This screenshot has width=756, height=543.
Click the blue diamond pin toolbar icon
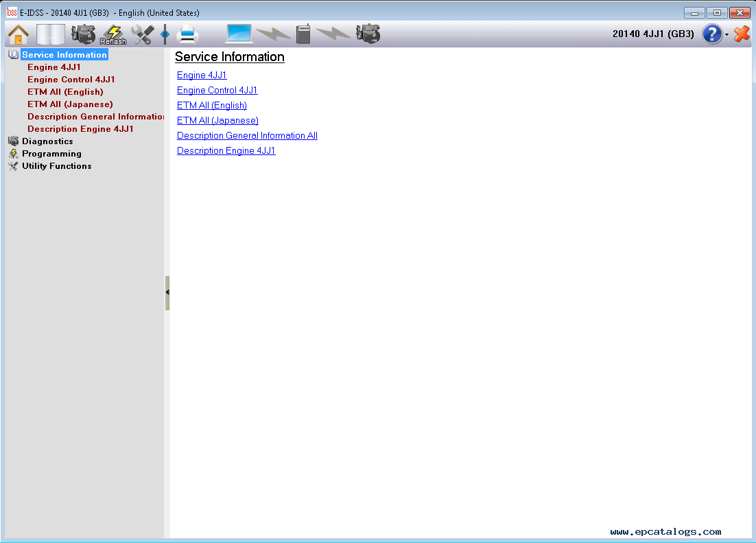pyautogui.click(x=165, y=34)
